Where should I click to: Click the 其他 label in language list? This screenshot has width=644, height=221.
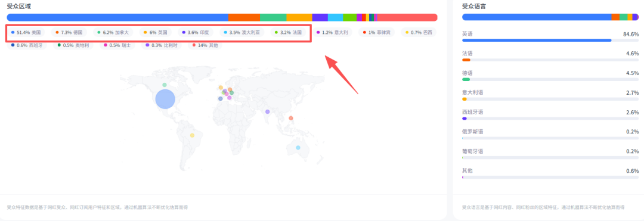467,170
